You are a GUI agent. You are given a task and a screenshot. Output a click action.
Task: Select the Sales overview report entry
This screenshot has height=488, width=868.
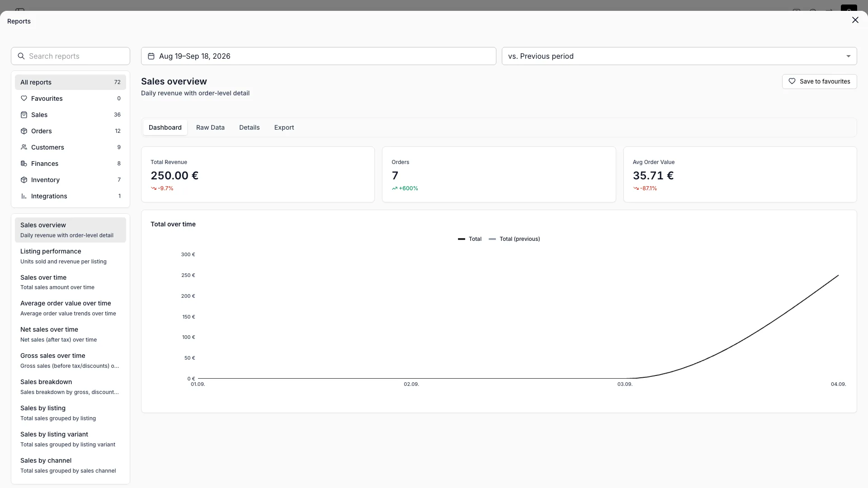pyautogui.click(x=71, y=230)
